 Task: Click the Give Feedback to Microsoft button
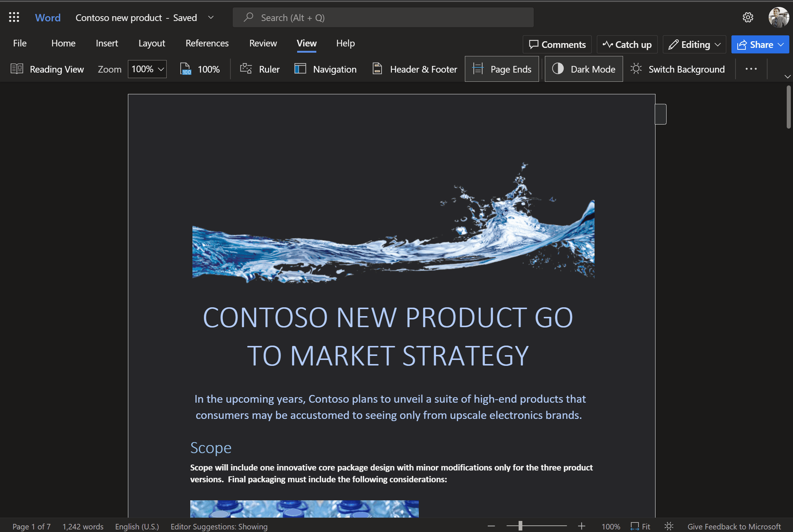[734, 525]
